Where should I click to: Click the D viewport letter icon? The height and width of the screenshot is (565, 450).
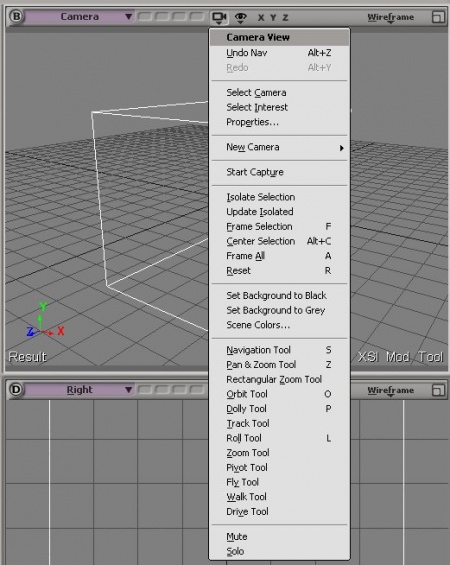tap(16, 390)
